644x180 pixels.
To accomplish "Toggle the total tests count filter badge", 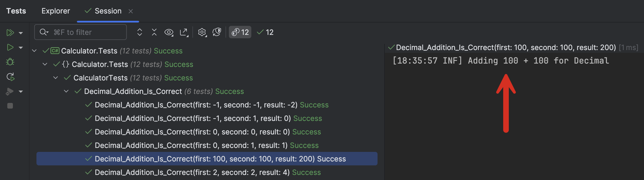I will [240, 32].
